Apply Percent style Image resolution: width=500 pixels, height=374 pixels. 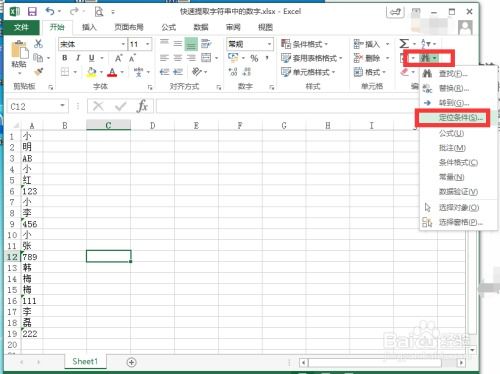[254, 58]
